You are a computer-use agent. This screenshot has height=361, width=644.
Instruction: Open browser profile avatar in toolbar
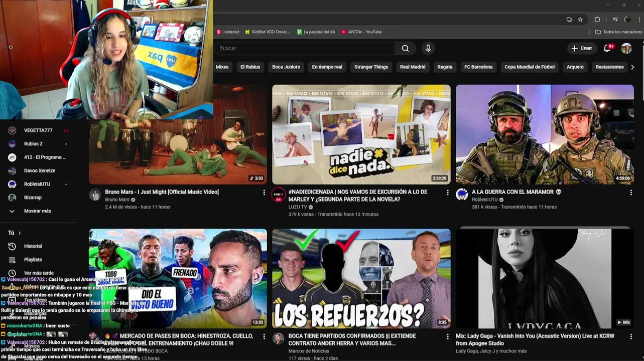pos(627,20)
